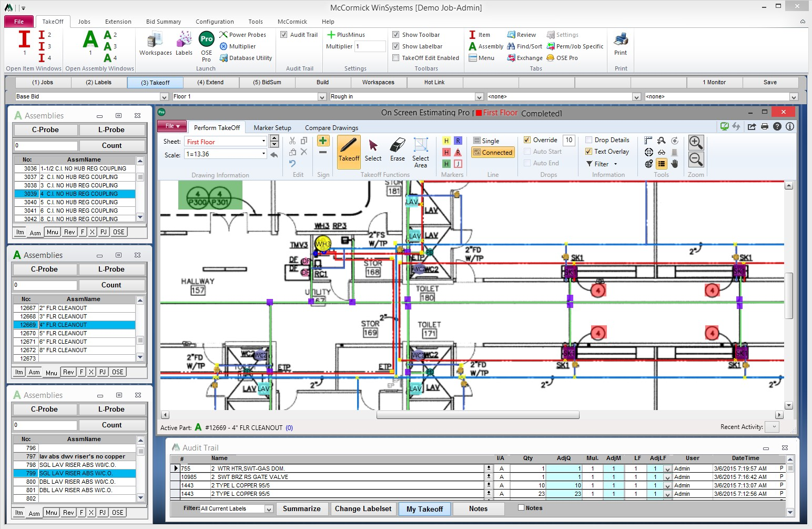The image size is (812, 529).
Task: Open the Exchange tool
Action: point(524,58)
